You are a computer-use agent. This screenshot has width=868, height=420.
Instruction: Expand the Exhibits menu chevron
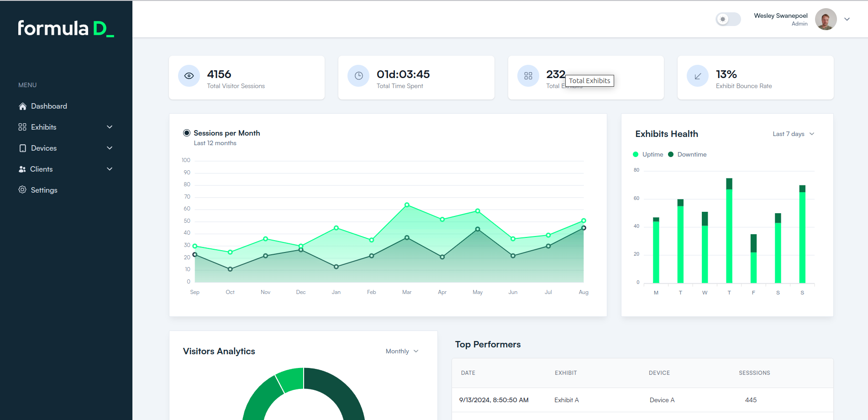(110, 127)
